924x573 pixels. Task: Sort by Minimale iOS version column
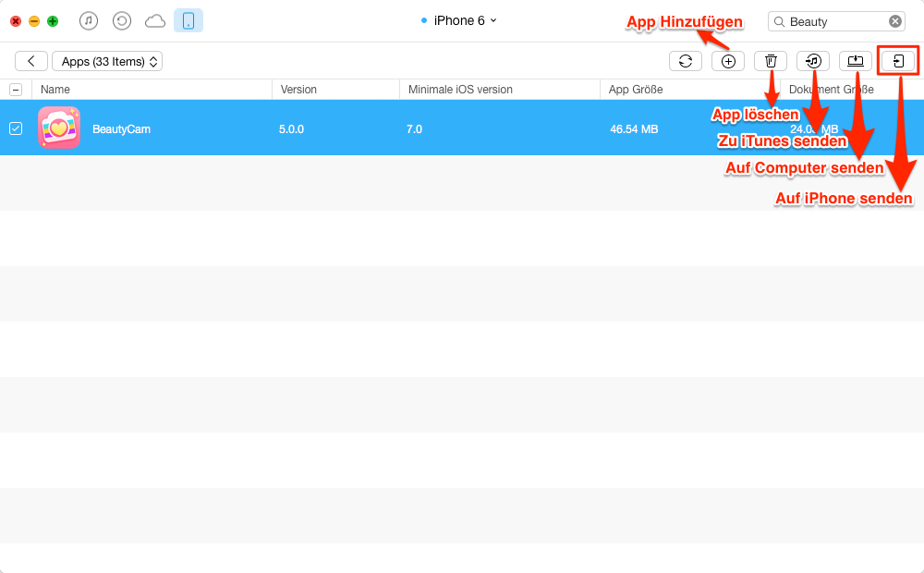(500, 90)
